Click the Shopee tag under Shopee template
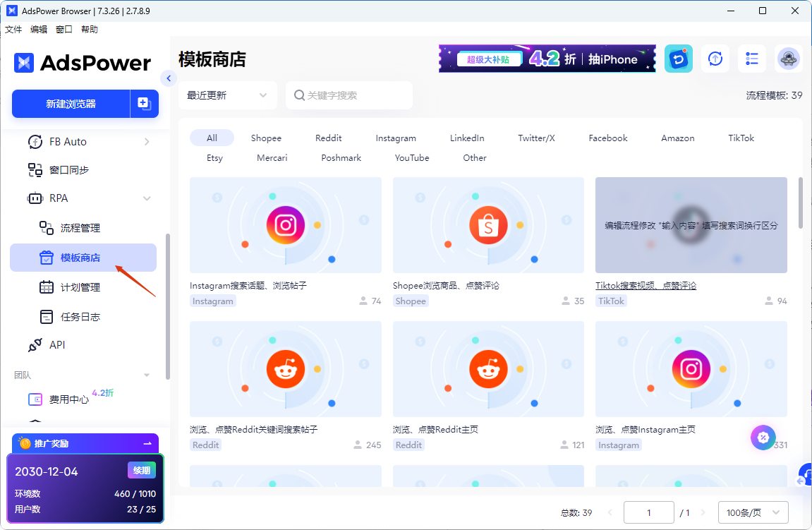The height and width of the screenshot is (530, 812). [411, 301]
